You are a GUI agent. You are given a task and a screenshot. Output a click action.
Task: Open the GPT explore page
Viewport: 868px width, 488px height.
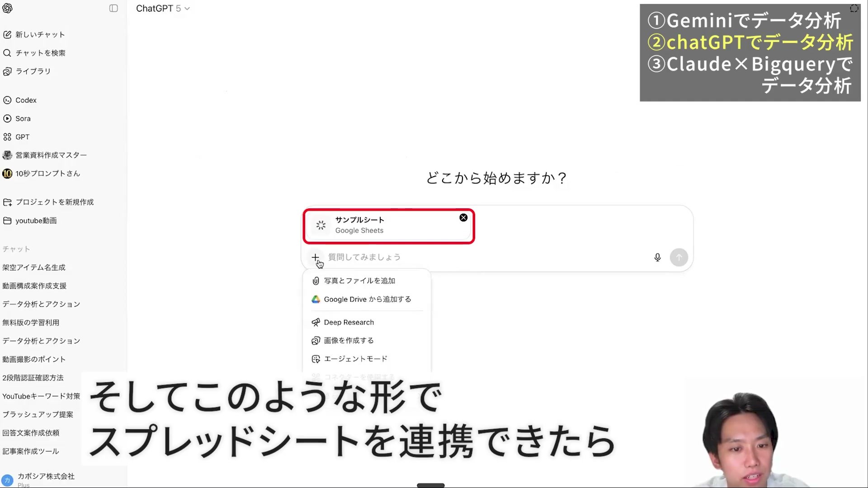tap(22, 137)
